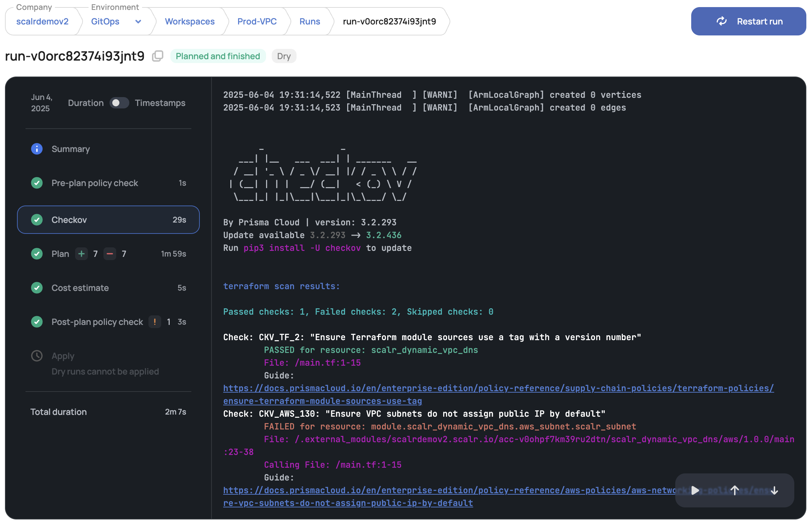This screenshot has height=523, width=812.
Task: Jump to log top with the up arrow
Action: point(735,490)
